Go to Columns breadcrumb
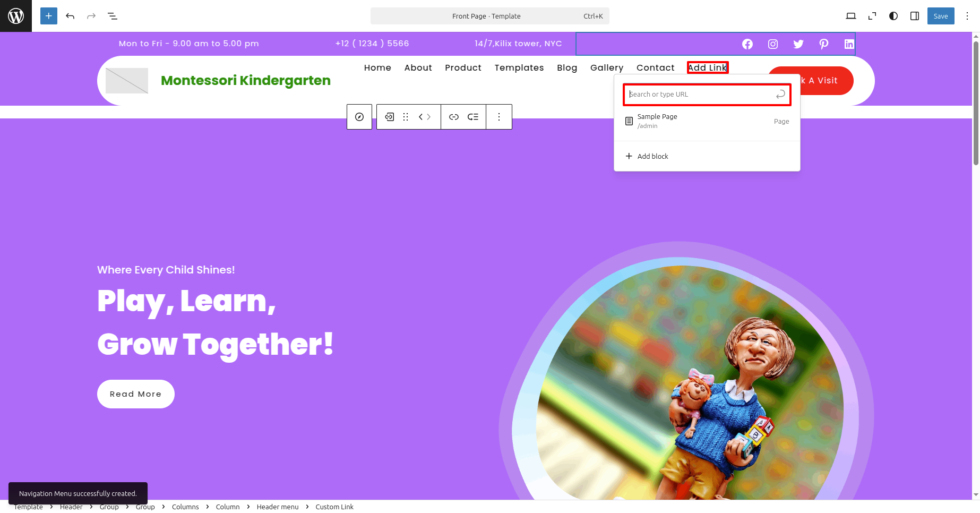The height and width of the screenshot is (513, 980). coord(185,507)
